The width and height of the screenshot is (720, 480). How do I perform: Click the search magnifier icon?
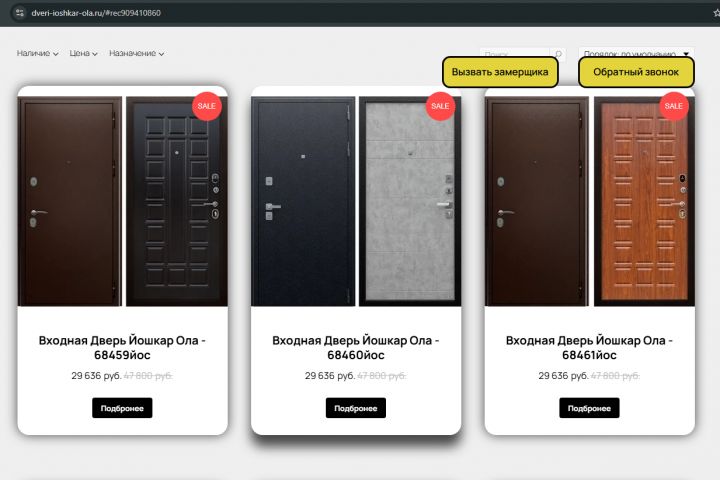click(x=558, y=54)
